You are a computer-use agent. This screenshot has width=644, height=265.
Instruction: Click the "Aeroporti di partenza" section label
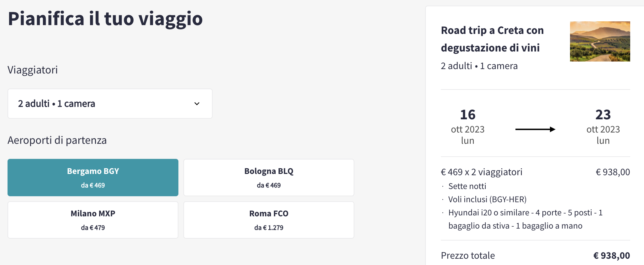pyautogui.click(x=57, y=140)
